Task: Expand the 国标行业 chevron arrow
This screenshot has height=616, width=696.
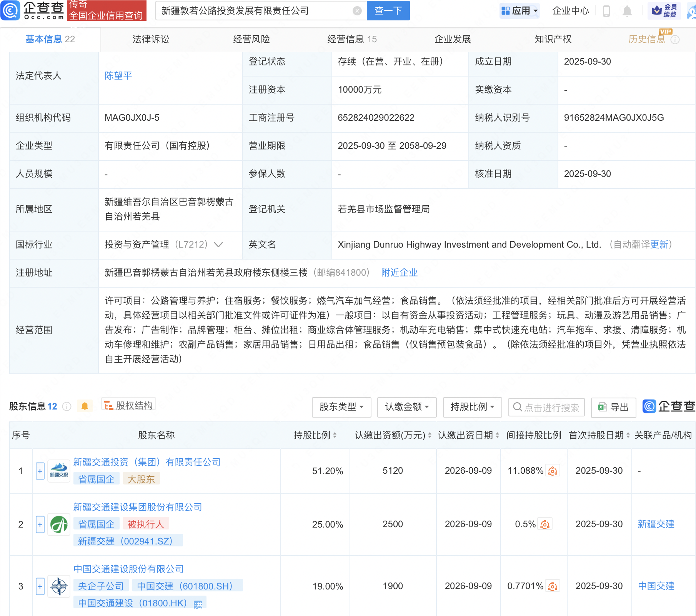Action: 218,245
